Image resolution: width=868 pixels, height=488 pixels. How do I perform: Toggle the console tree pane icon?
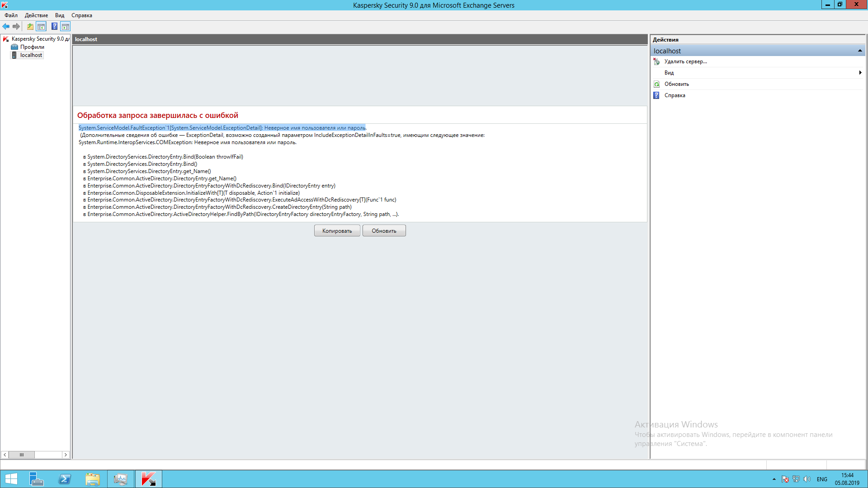point(41,27)
